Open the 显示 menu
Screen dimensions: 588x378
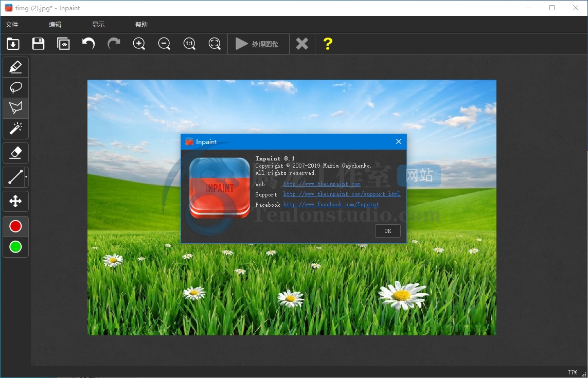tap(98, 24)
